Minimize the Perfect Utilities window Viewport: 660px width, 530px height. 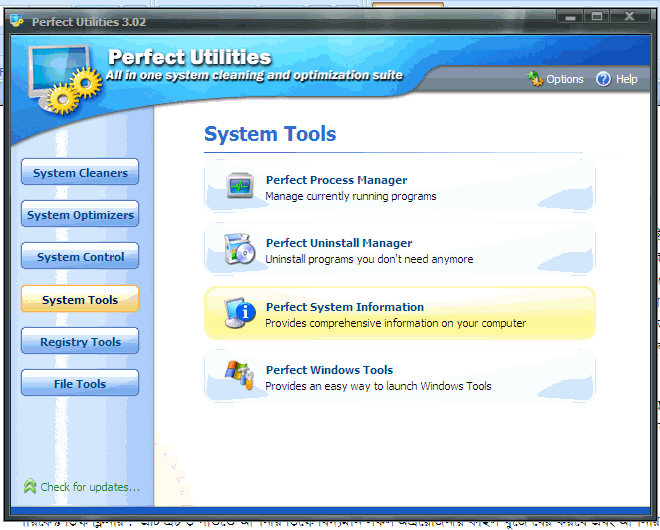point(570,16)
